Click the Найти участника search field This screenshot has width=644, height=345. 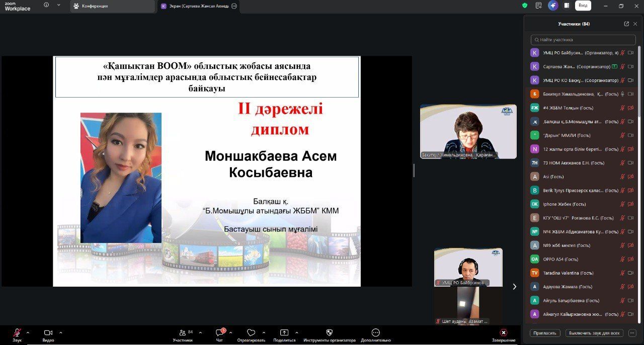[x=583, y=40]
